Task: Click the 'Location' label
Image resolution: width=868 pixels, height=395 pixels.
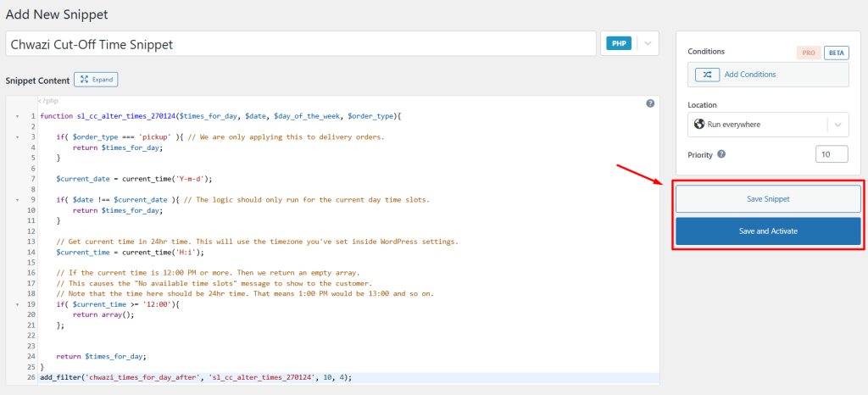Action: point(702,104)
